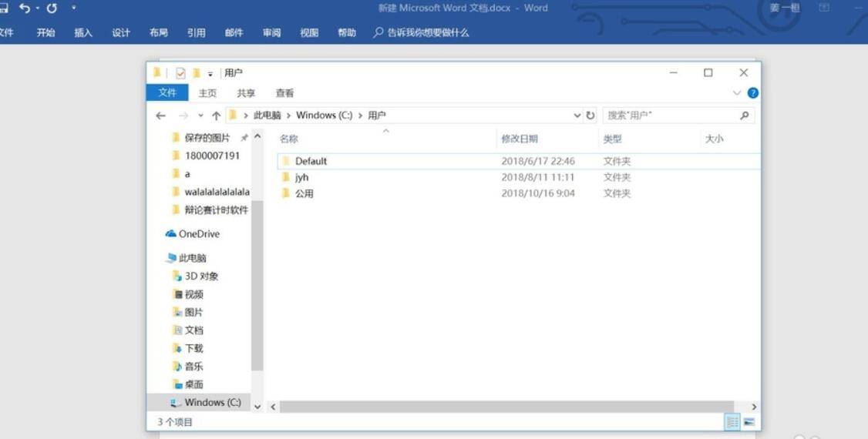
Task: Click the blue Help question mark icon
Action: pyautogui.click(x=752, y=93)
